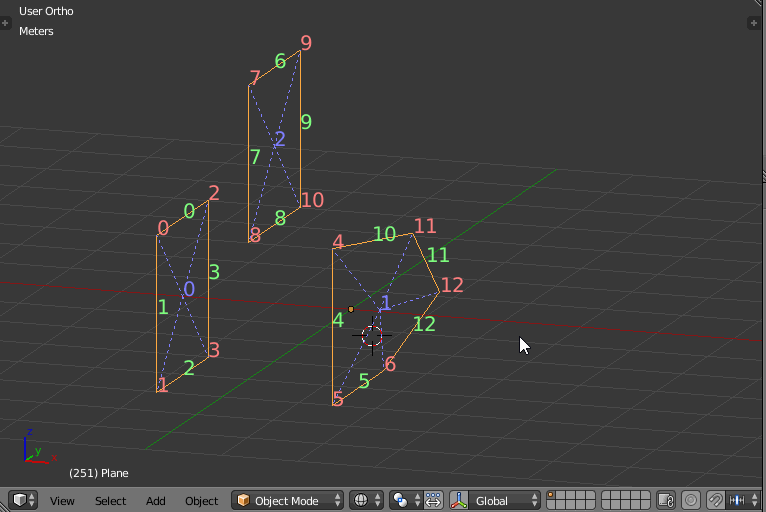766x512 pixels.
Task: Open the Add menu
Action: point(155,501)
